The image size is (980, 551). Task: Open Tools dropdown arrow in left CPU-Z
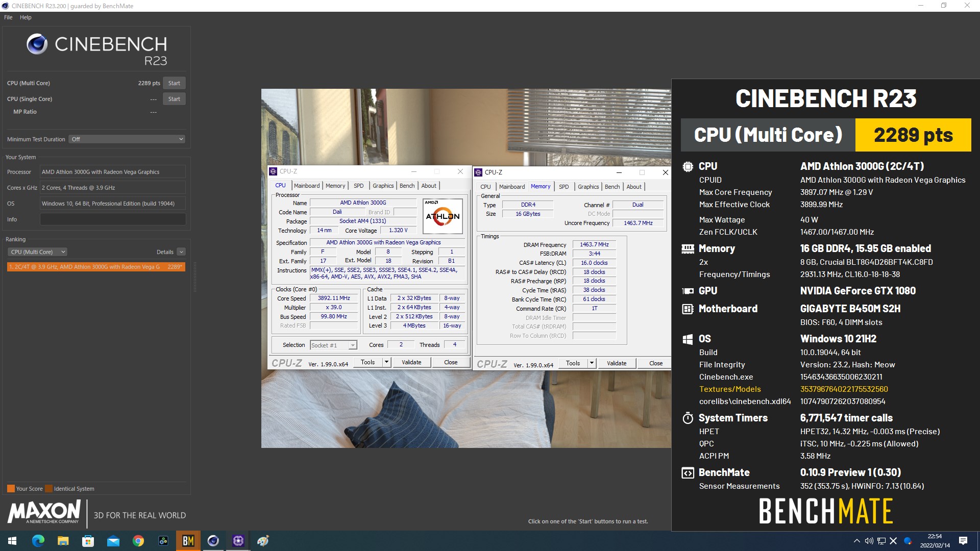click(386, 362)
